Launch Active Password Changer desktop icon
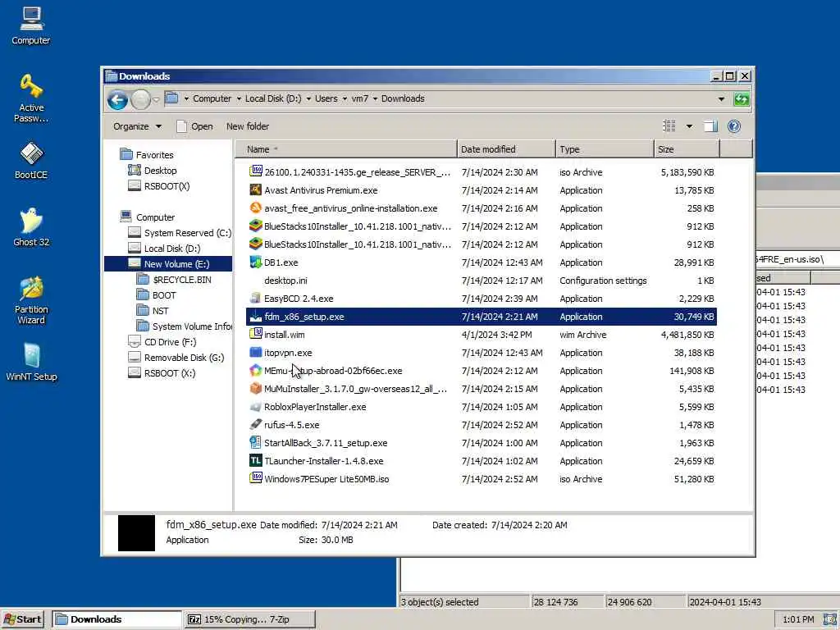 tap(31, 98)
